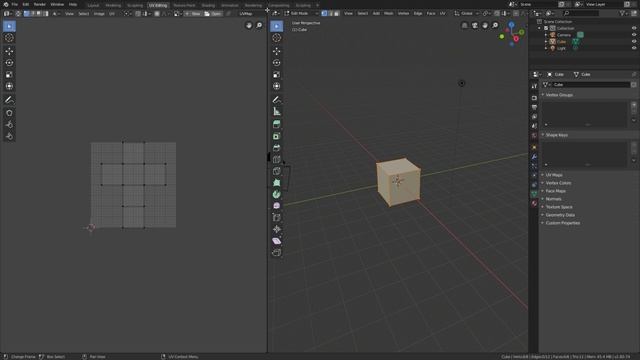This screenshot has width=640, height=360.
Task: Click the 3D viewport zoom magnifier icon
Action: click(x=495, y=26)
